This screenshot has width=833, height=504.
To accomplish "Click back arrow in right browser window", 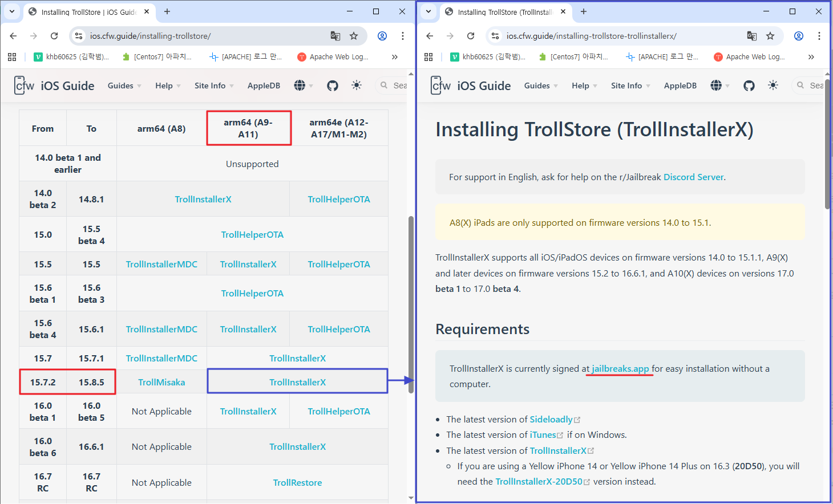I will coord(430,36).
